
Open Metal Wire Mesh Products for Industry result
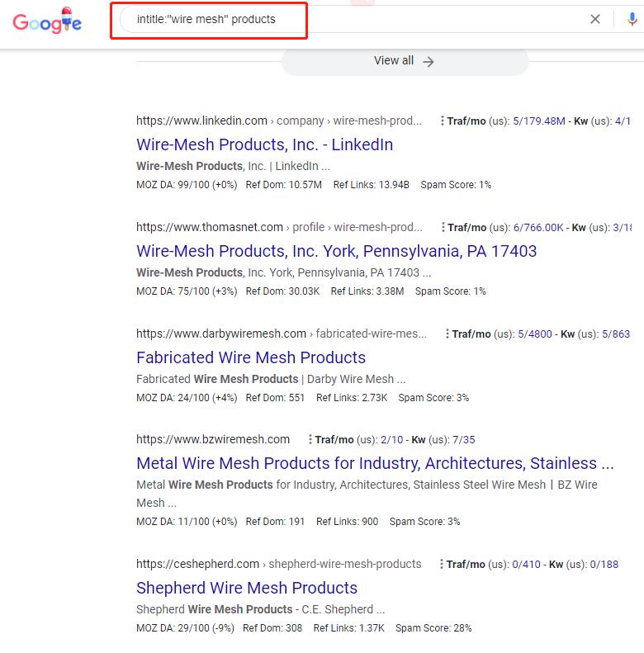click(x=375, y=463)
